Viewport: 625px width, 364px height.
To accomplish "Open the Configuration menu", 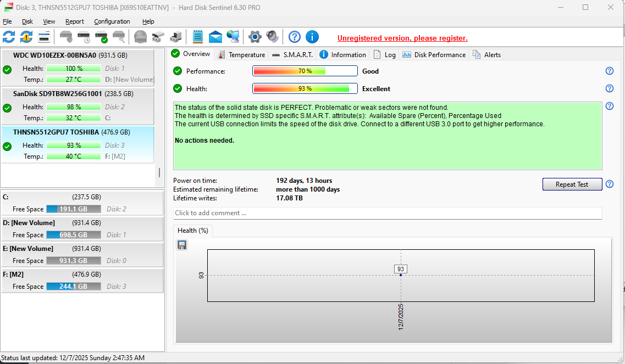I will click(112, 21).
